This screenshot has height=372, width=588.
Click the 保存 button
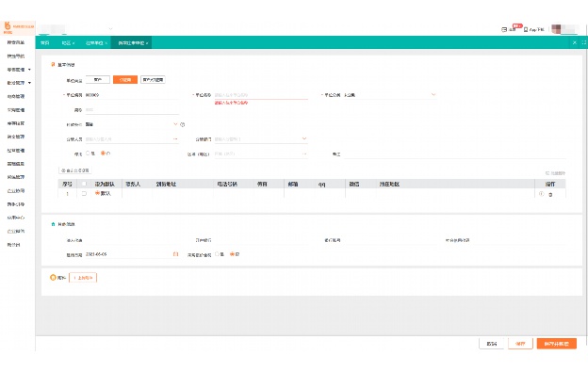pyautogui.click(x=520, y=344)
